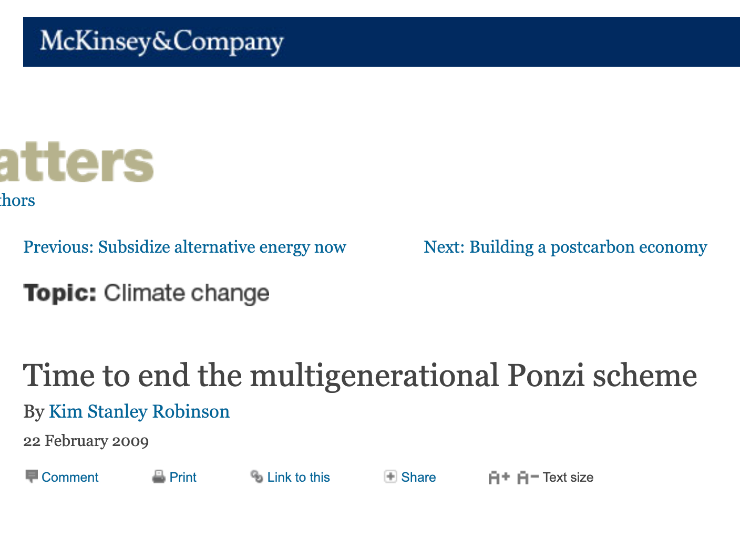The height and width of the screenshot is (560, 740).
Task: Open next article: Building a postcarbon economy
Action: click(x=565, y=247)
